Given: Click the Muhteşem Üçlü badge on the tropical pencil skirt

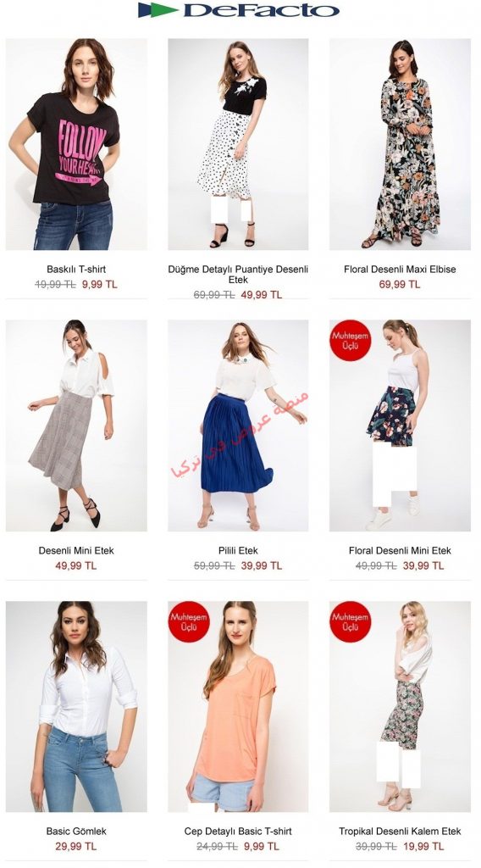Looking at the screenshot, I should click(350, 621).
